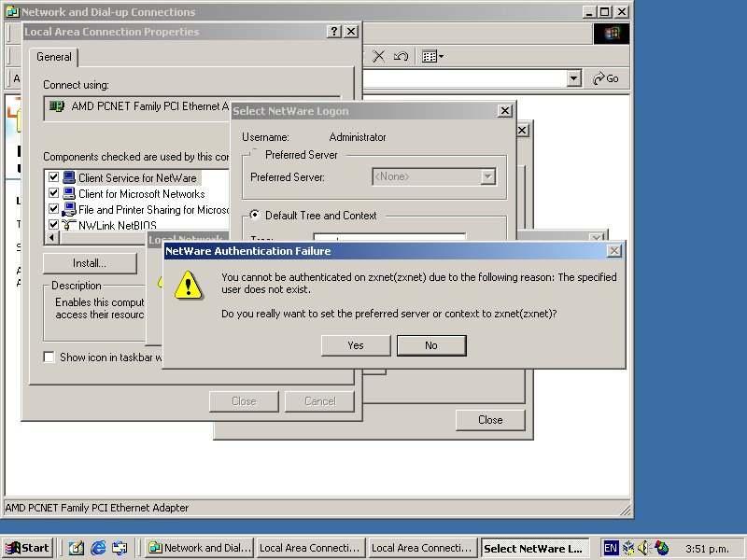The image size is (747, 560).
Task: Click the Go button
Action: (x=606, y=78)
